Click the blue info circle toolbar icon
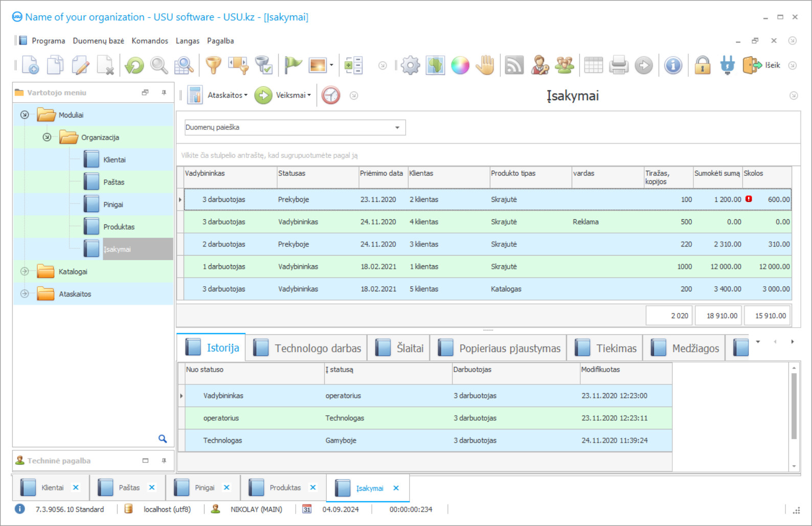Image resolution: width=812 pixels, height=526 pixels. (673, 65)
